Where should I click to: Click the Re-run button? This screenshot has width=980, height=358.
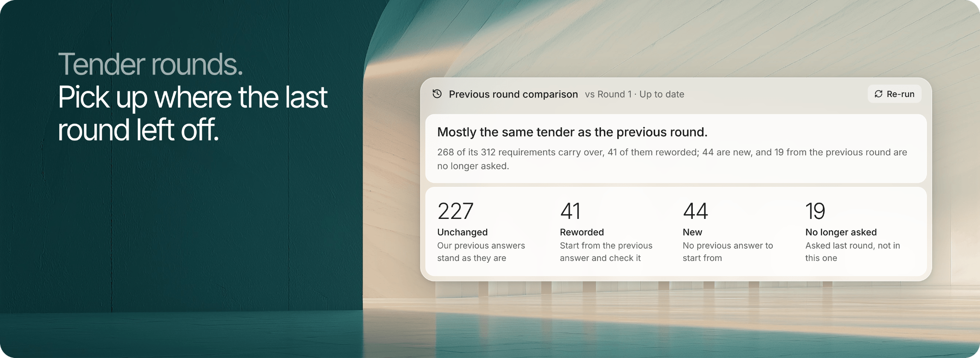coord(894,94)
